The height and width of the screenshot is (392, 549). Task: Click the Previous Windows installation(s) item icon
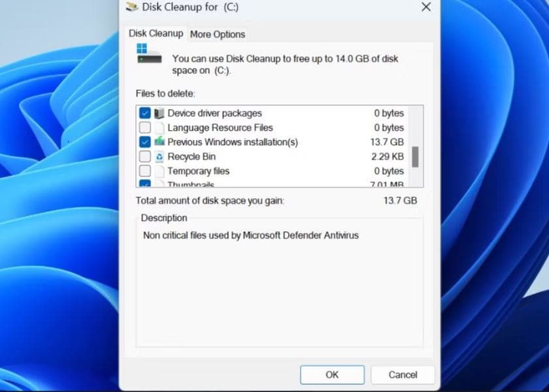click(x=159, y=142)
